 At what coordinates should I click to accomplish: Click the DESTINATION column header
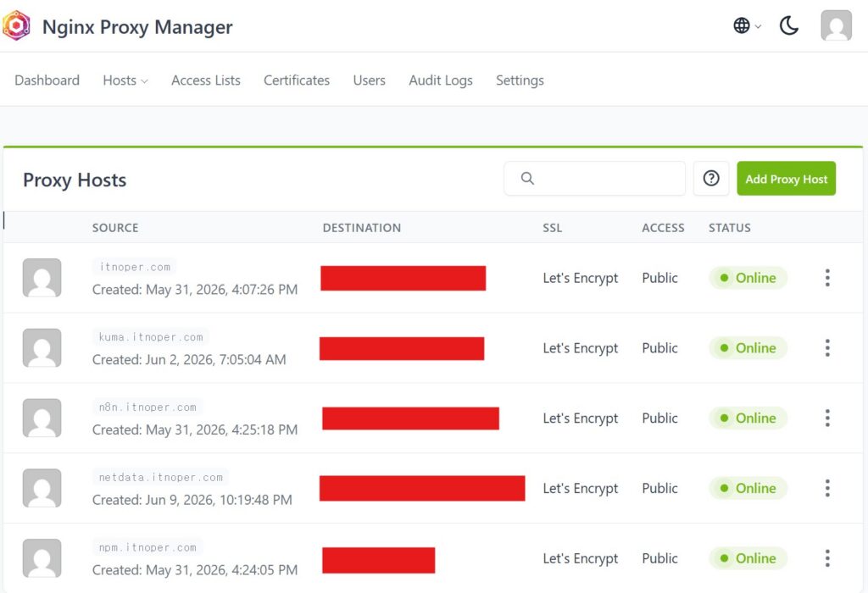tap(361, 227)
